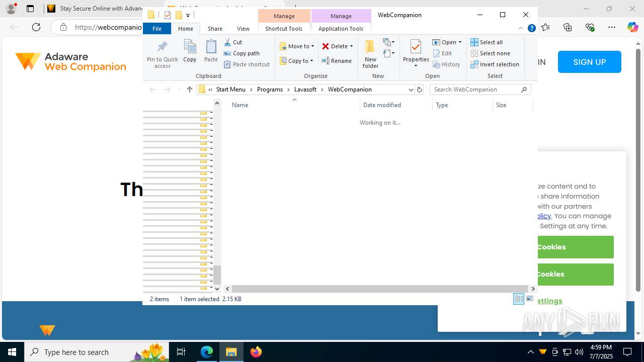Click the search magnifier in Explorer
644x362 pixels.
pyautogui.click(x=524, y=89)
